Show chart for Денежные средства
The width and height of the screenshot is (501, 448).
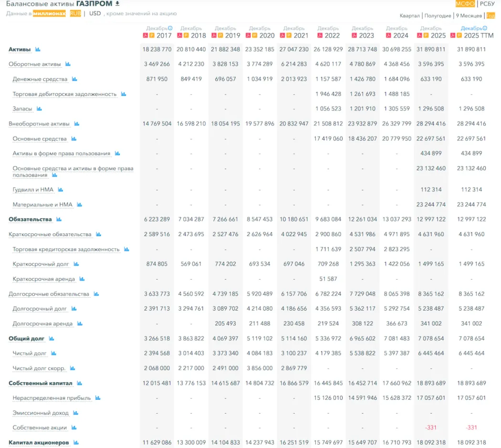74,79
